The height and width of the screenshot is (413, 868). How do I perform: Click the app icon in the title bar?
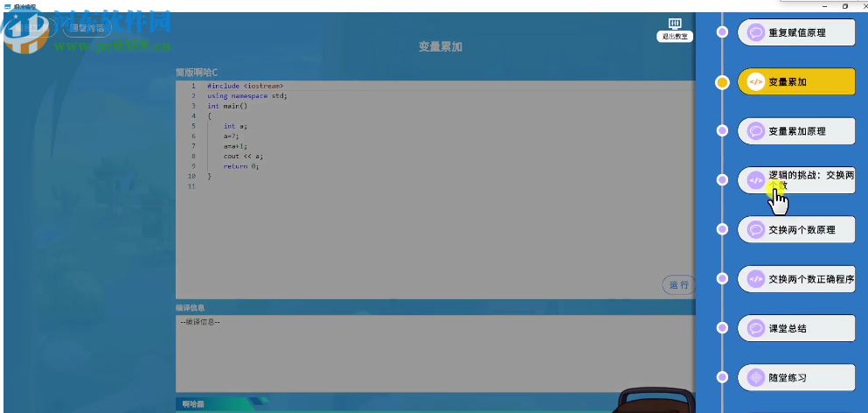tap(8, 6)
